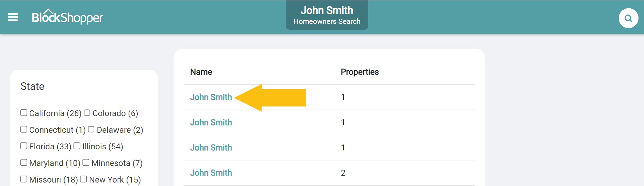Viewport: 644px width, 186px height.
Task: Check the Maryland filter box
Action: [24, 162]
